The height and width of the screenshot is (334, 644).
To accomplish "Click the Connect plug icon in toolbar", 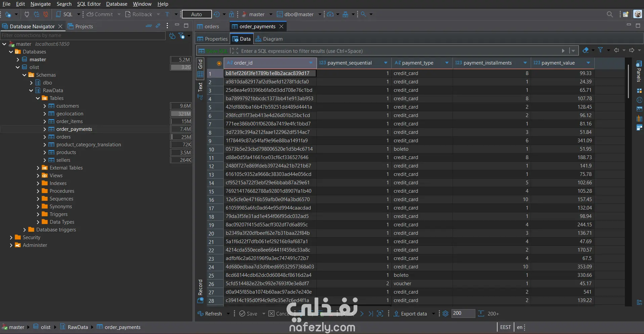I will click(x=27, y=14).
